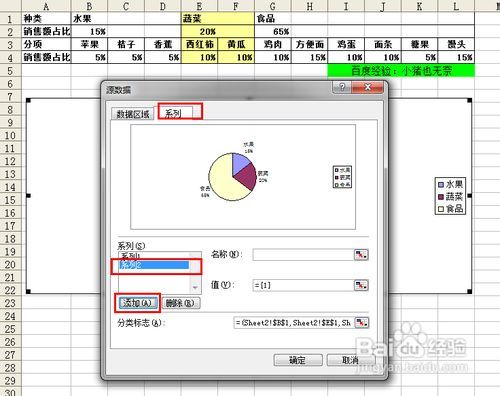The height and width of the screenshot is (396, 500).
Task: Click row 5 header
Action: tap(10, 70)
